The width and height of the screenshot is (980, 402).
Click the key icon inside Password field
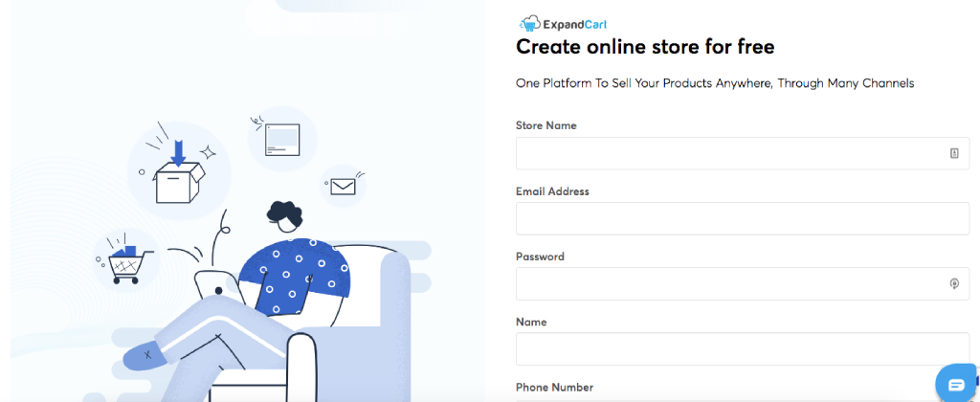(x=954, y=284)
